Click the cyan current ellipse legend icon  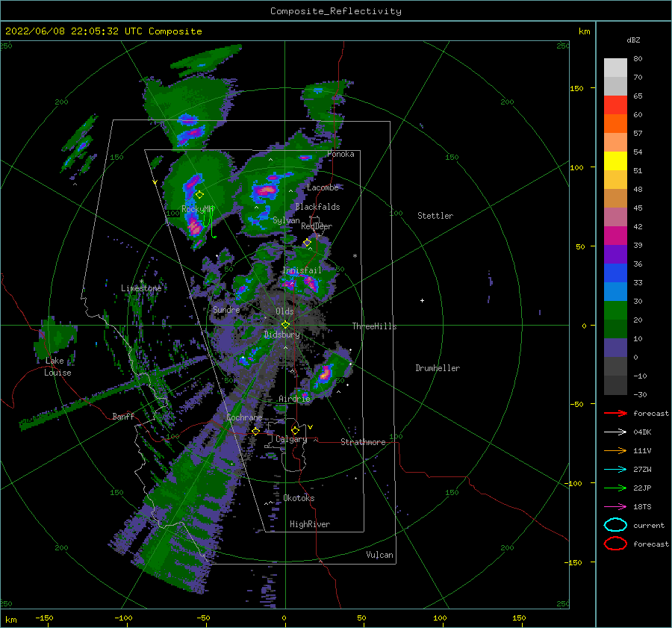click(x=615, y=525)
